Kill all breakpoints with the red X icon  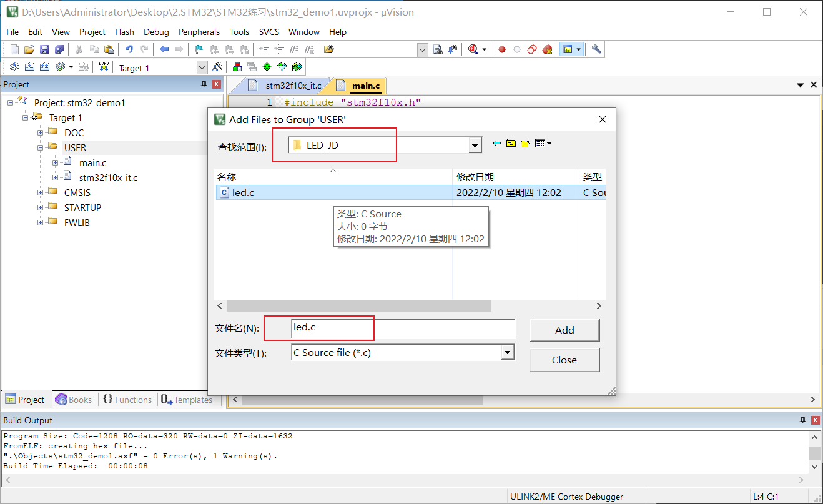[x=547, y=49]
